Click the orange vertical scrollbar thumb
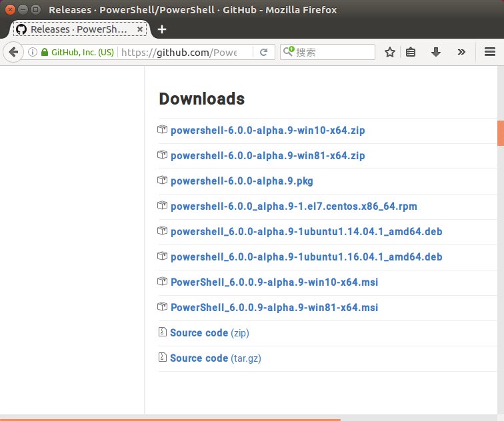Screen dimensions: 504x421 point(500,133)
